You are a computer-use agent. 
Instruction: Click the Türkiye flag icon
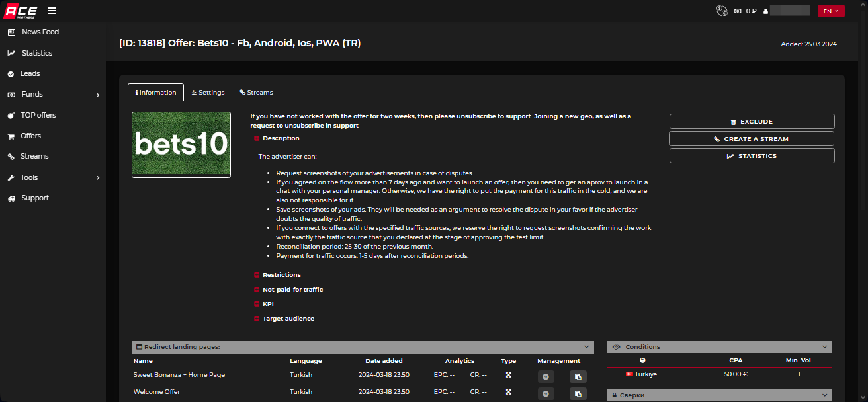(x=629, y=374)
